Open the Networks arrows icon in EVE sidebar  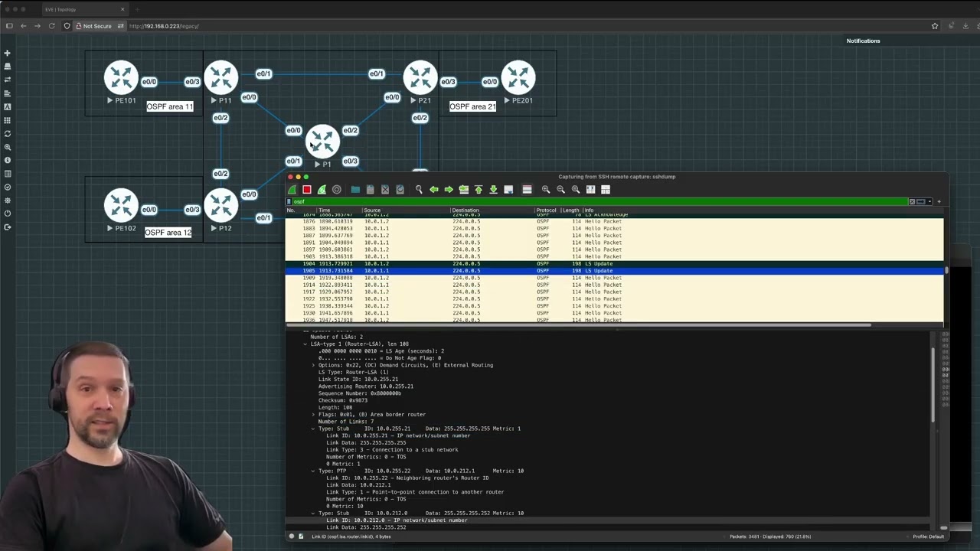(8, 80)
